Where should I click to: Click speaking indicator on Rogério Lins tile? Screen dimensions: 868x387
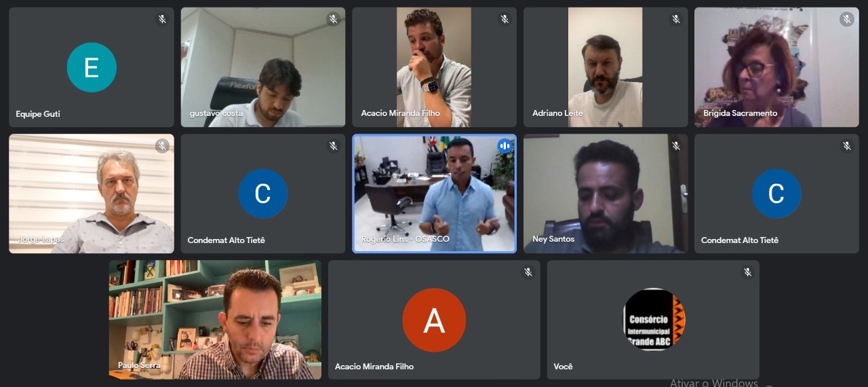pos(505,145)
